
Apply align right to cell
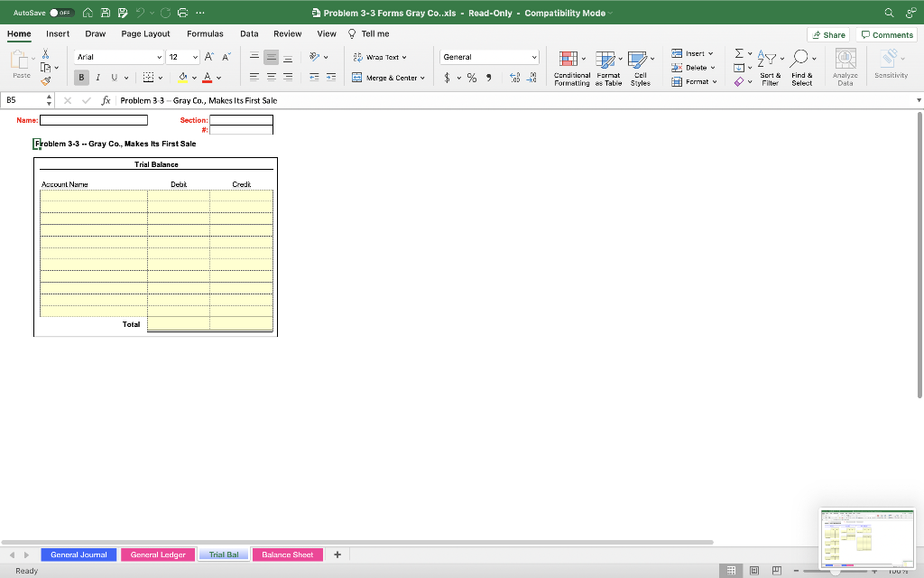pos(288,78)
